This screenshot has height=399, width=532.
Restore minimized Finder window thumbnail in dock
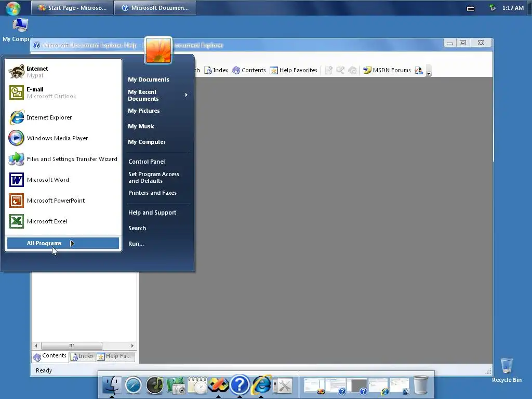pos(400,386)
